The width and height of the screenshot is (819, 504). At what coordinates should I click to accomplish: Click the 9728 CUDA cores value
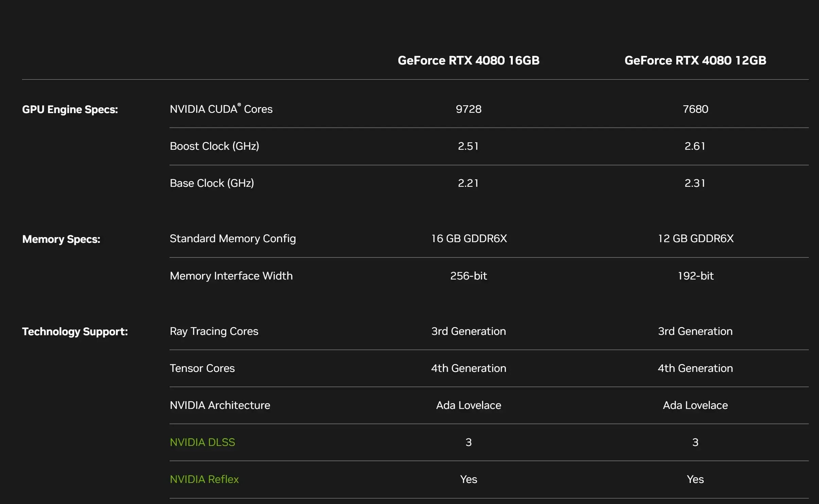[468, 109]
